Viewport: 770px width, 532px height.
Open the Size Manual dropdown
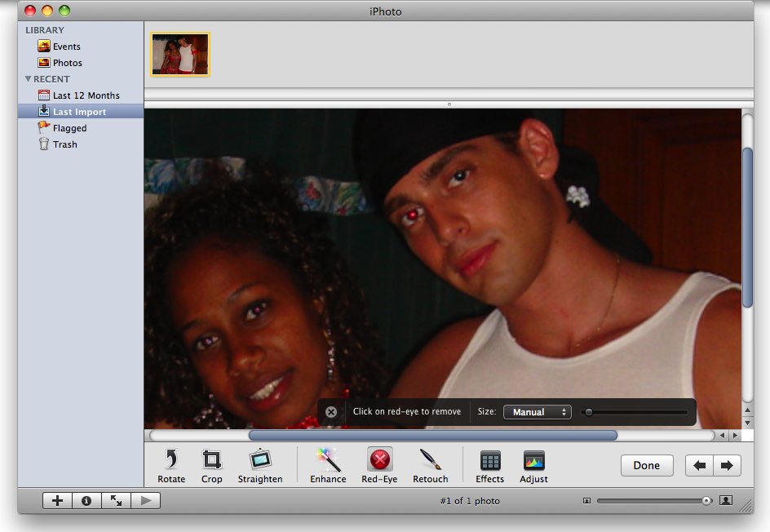click(537, 412)
